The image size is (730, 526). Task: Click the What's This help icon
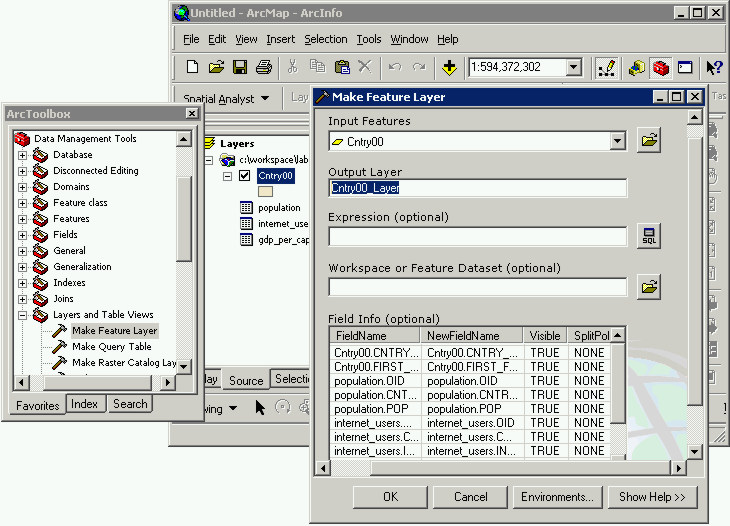(x=713, y=67)
